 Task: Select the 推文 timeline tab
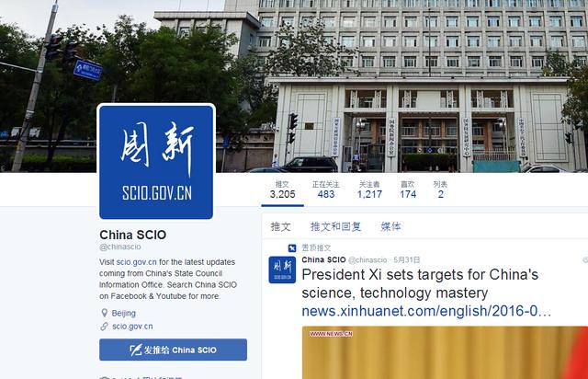pos(280,226)
